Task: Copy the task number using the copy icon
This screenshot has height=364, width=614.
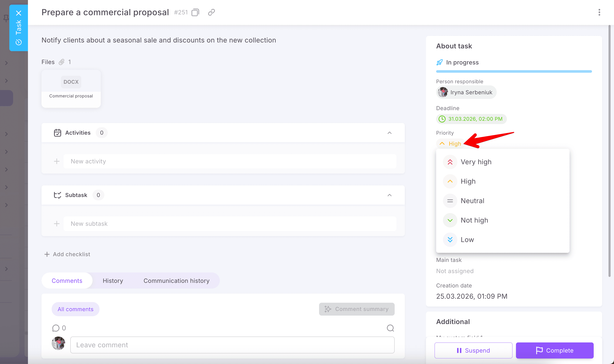Action: pos(195,12)
